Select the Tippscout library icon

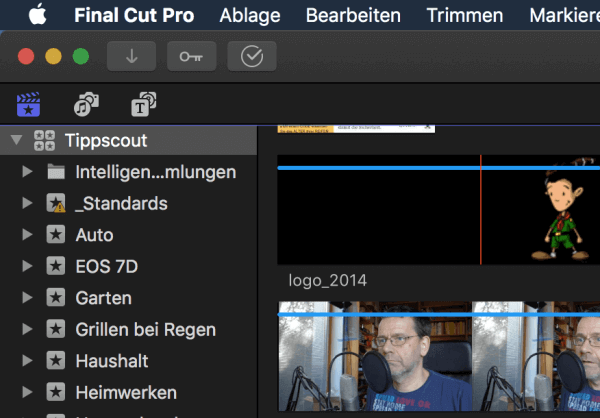point(44,140)
